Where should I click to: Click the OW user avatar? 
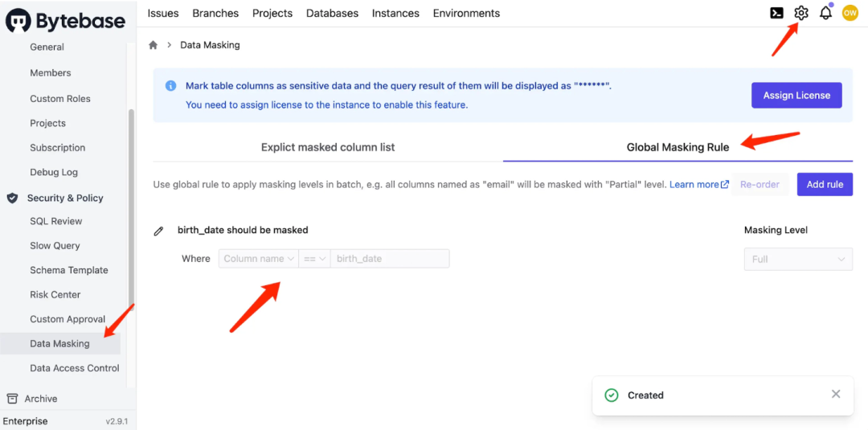[850, 13]
